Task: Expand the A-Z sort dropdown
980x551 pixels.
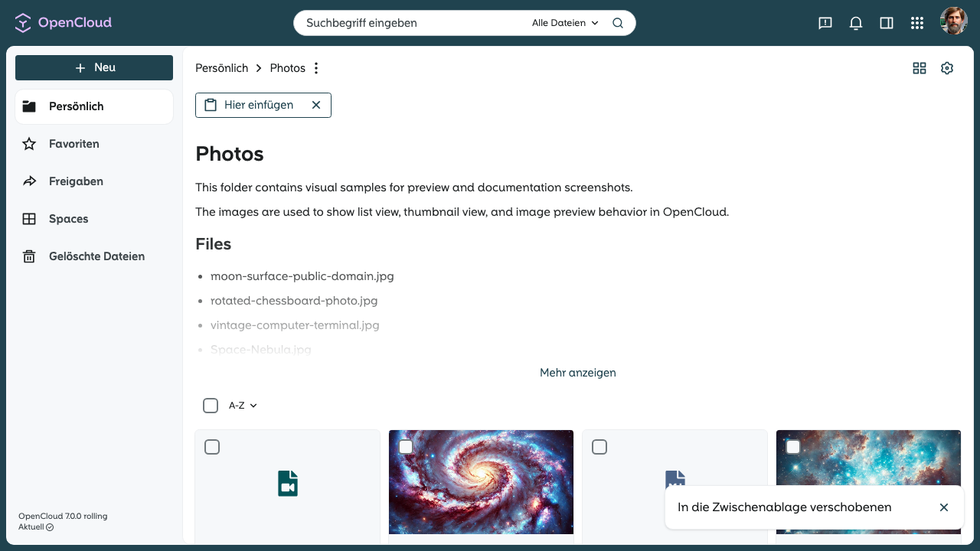Action: click(x=243, y=406)
